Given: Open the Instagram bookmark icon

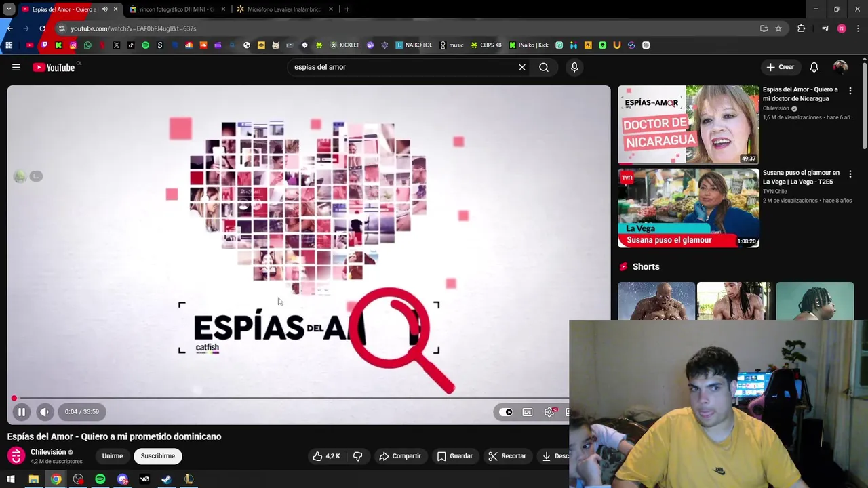Looking at the screenshot, I should (x=73, y=45).
